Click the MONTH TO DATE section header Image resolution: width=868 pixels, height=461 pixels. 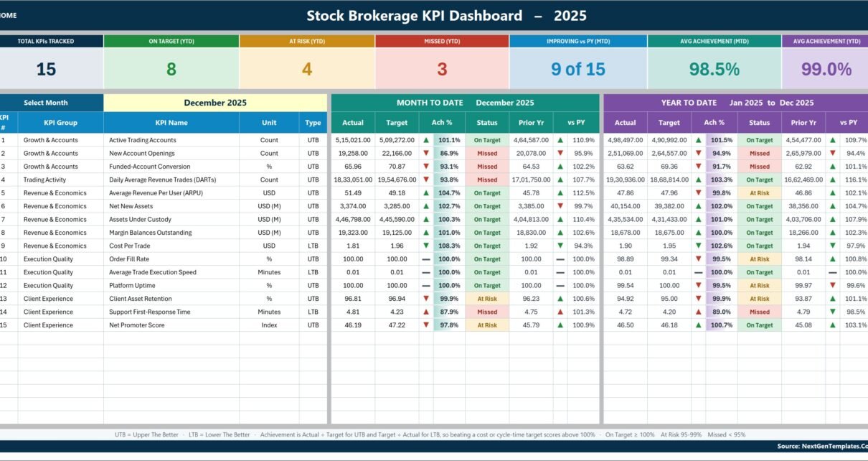465,103
